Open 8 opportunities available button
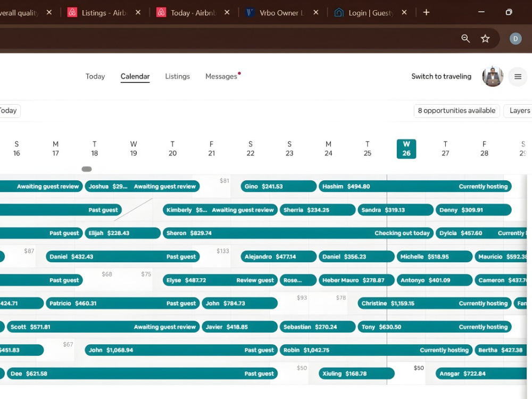Image resolution: width=532 pixels, height=399 pixels. point(456,111)
